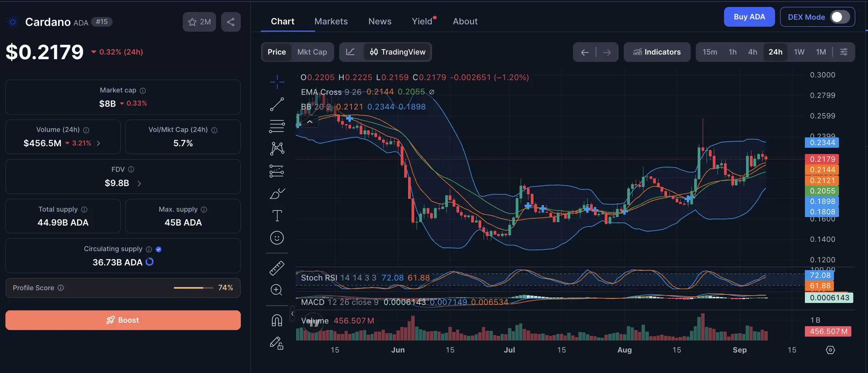Set chart interval to 4h

point(753,52)
